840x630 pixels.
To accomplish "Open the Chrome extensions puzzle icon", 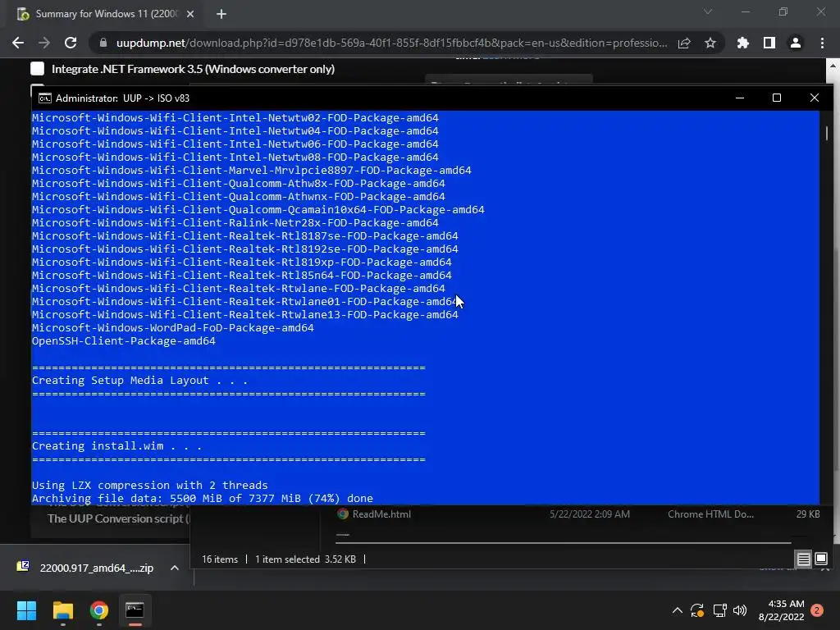I will tap(743, 43).
